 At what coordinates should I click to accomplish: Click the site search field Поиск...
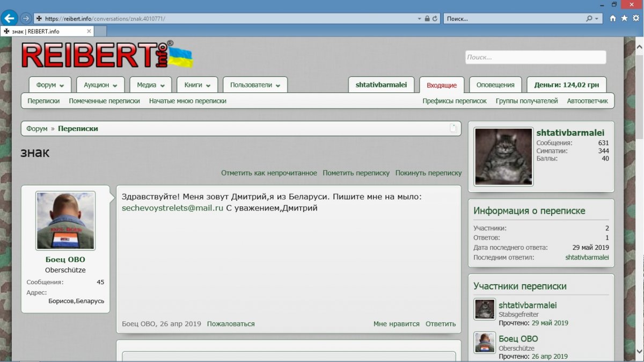pos(535,57)
